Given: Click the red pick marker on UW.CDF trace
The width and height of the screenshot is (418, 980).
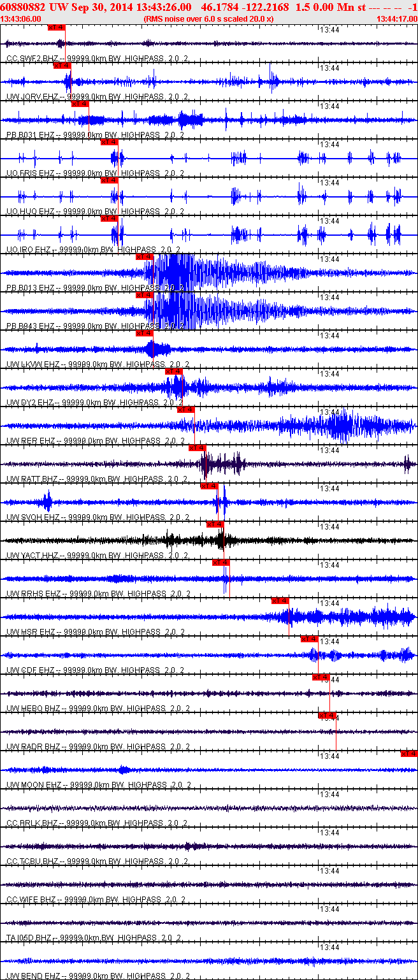Looking at the screenshot, I should [x=309, y=639].
